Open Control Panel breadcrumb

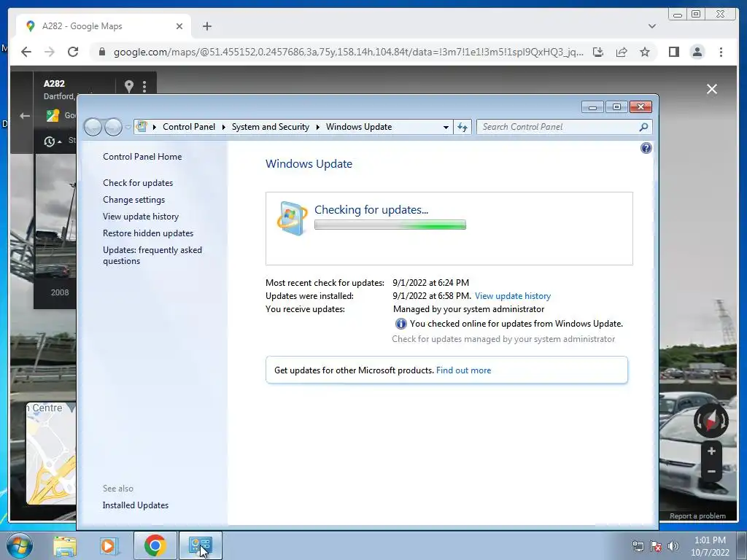click(189, 127)
